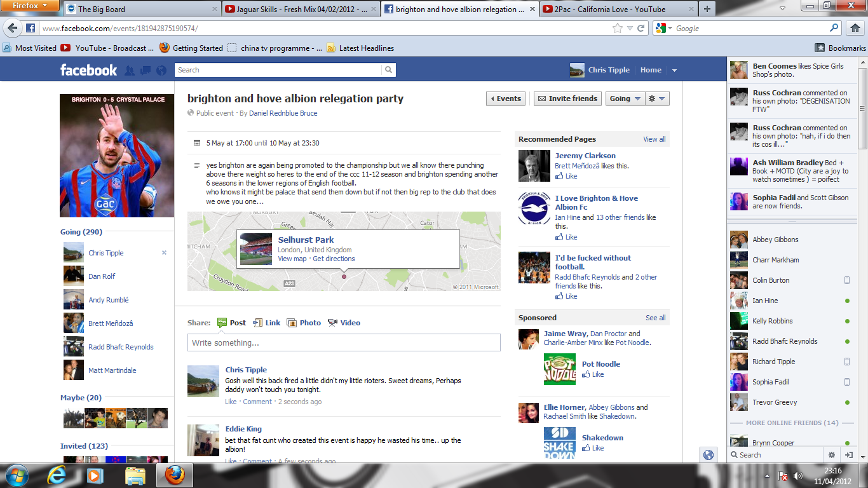Switch to the Jaguar Skills Fresh Mix tab
The image size is (868, 488).
(301, 9)
